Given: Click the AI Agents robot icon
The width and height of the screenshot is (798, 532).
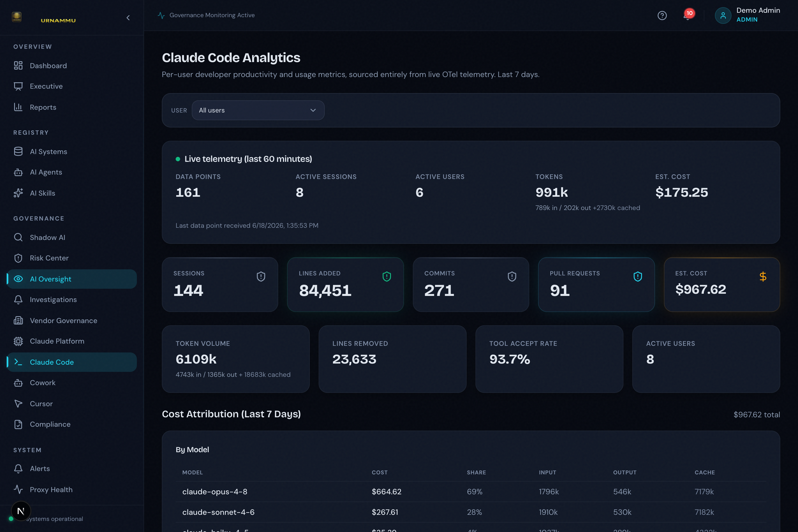Looking at the screenshot, I should click(18, 172).
